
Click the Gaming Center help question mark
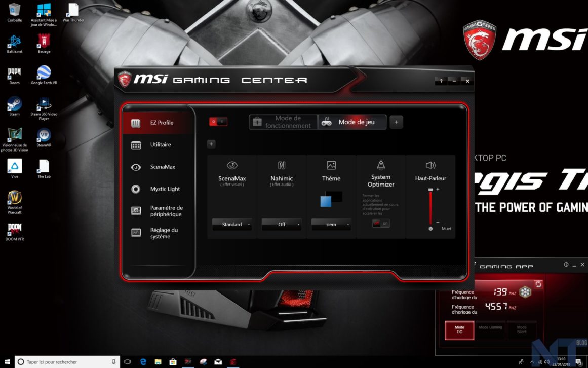[441, 81]
